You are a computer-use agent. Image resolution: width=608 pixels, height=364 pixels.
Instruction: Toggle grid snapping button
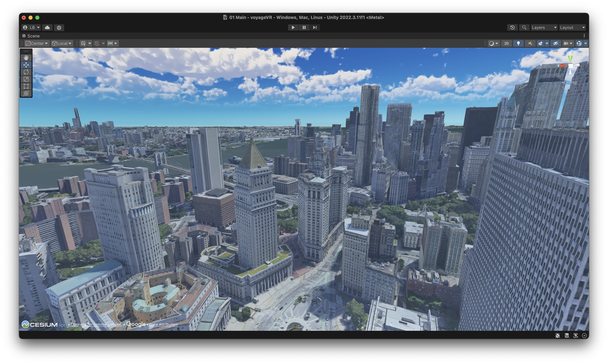97,43
